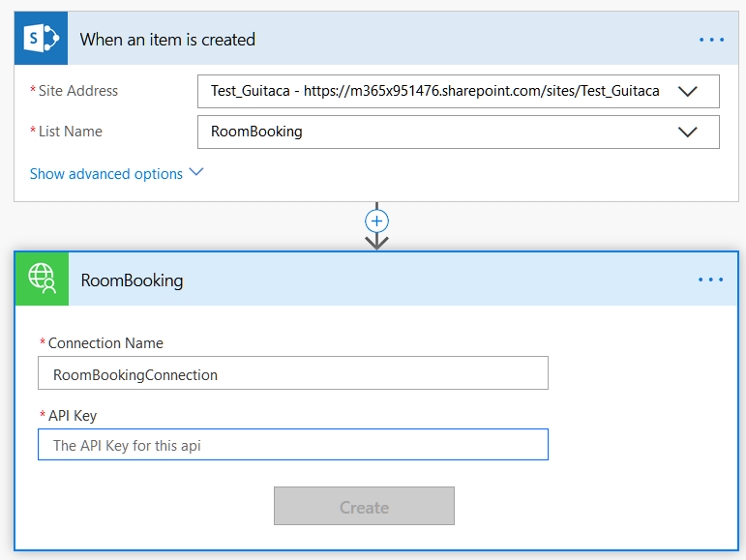Focus the Connection Name input field
Viewport: 746px width, 560px height.
293,373
